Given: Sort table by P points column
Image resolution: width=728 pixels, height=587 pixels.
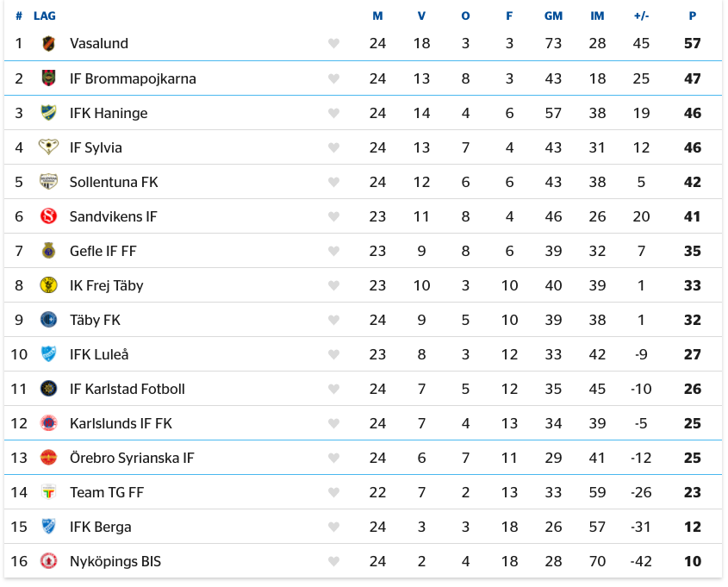Looking at the screenshot, I should tap(693, 16).
